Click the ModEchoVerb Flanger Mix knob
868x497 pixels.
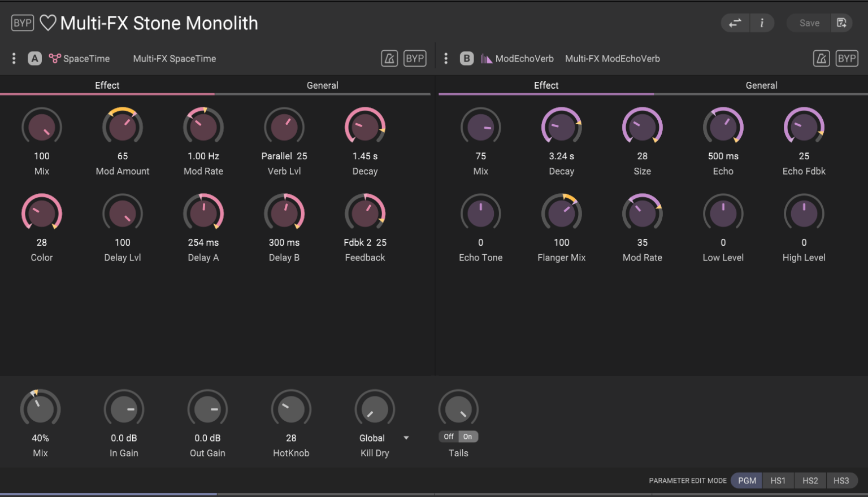pos(562,213)
